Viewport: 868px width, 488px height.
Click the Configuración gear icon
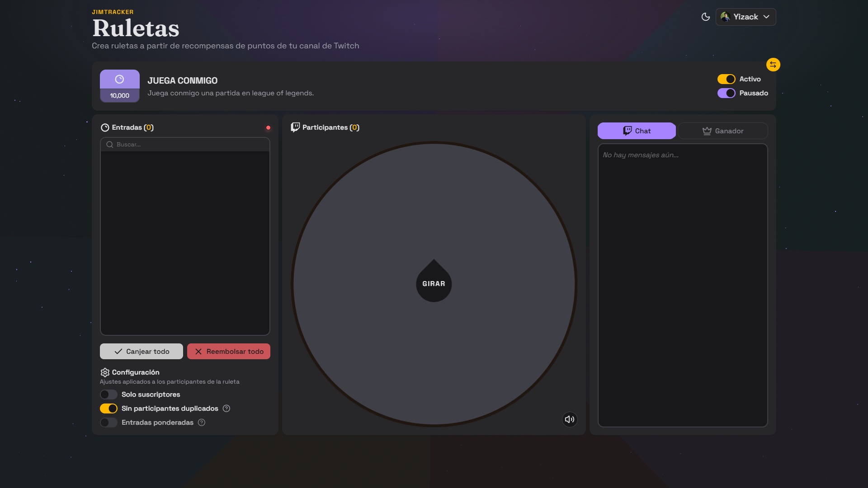[x=105, y=372]
